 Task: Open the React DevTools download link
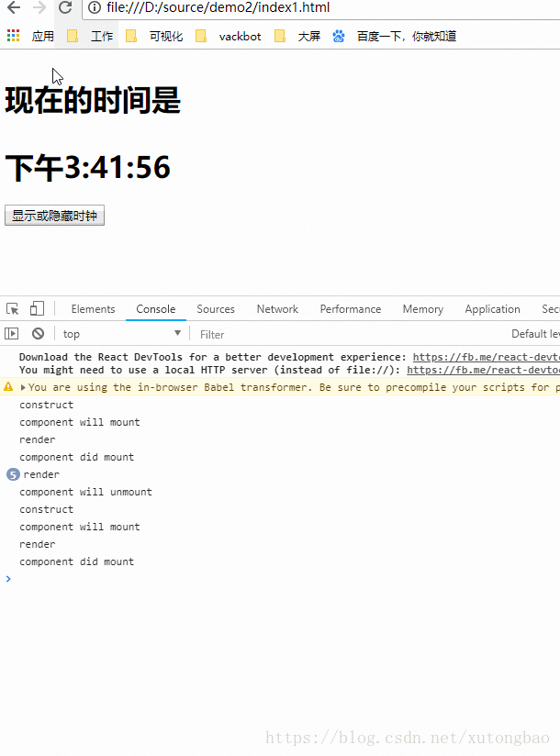pos(487,357)
